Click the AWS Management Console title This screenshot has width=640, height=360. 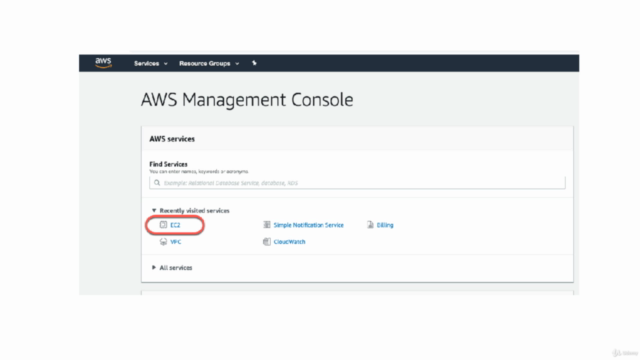(247, 100)
